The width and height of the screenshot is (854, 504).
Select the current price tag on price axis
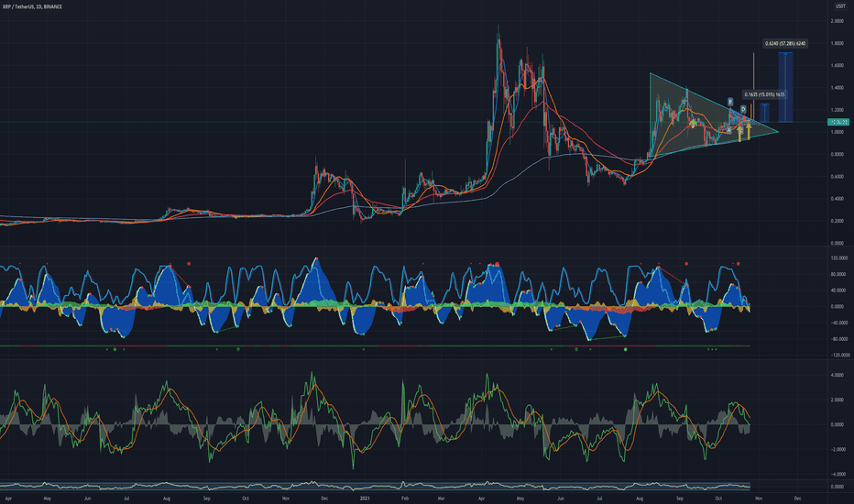pyautogui.click(x=838, y=122)
